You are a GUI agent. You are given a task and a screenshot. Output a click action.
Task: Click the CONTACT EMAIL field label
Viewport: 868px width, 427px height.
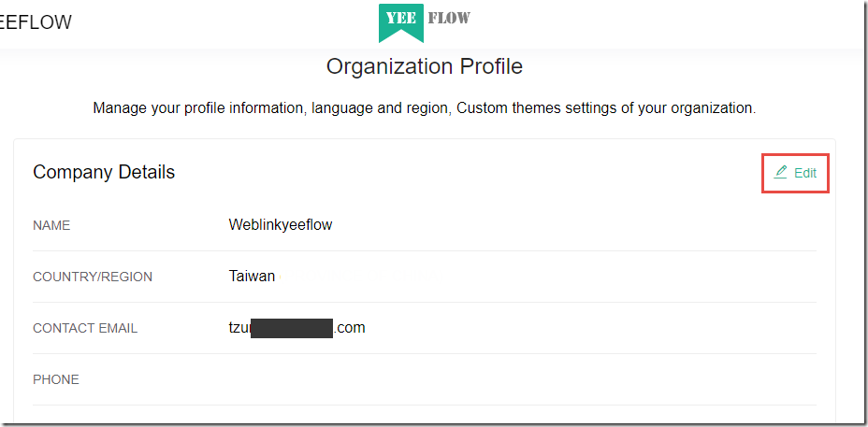coord(85,329)
